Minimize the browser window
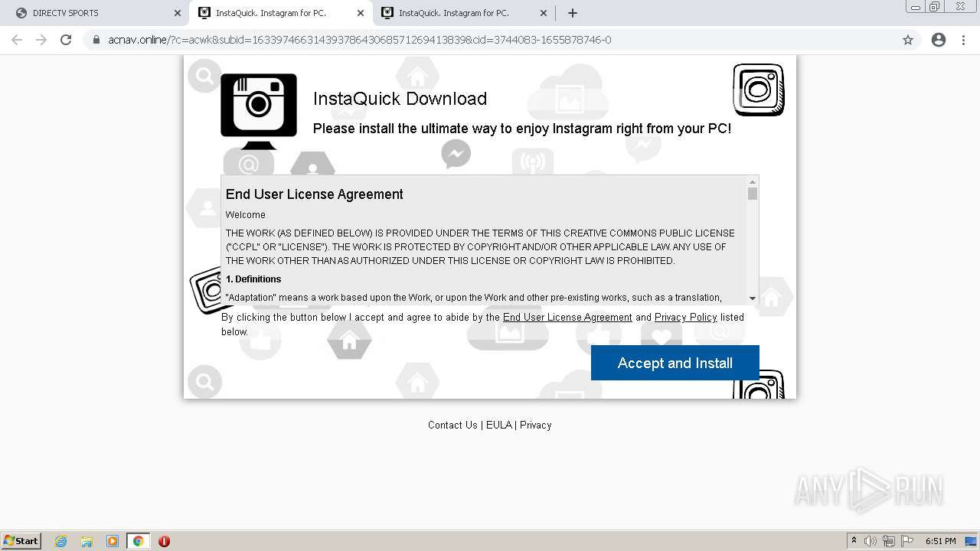 tap(916, 6)
